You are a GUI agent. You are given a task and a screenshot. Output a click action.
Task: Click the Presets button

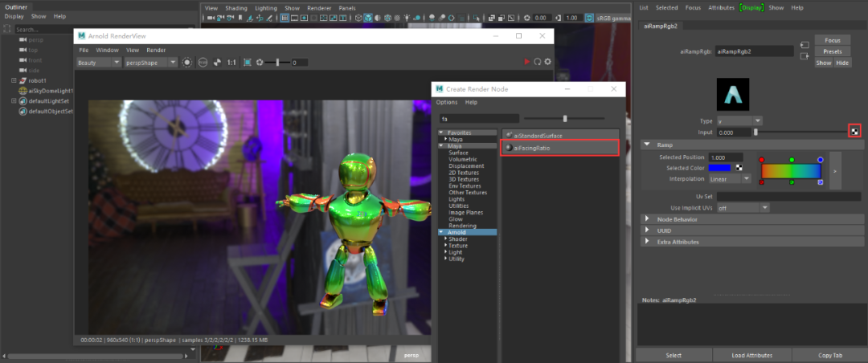coord(833,51)
